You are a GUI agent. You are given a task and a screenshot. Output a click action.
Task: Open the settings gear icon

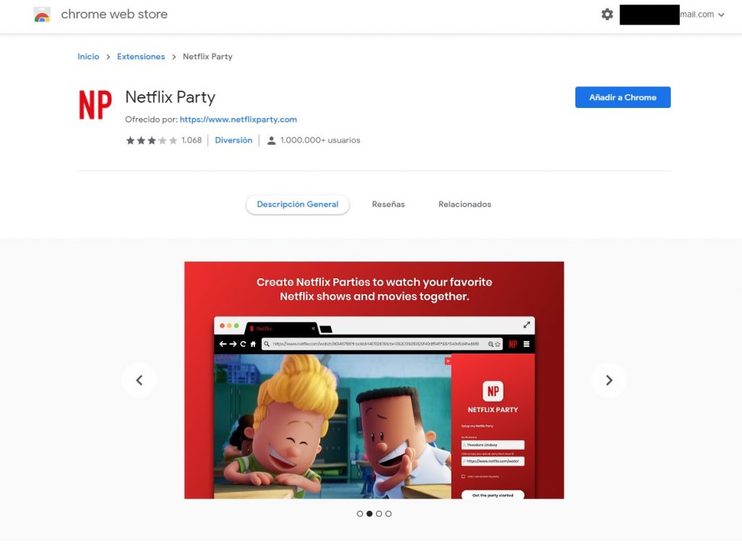coord(607,14)
